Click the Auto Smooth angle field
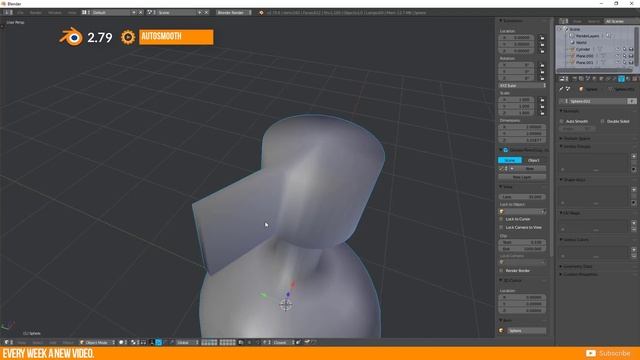640x360 pixels. [x=577, y=128]
